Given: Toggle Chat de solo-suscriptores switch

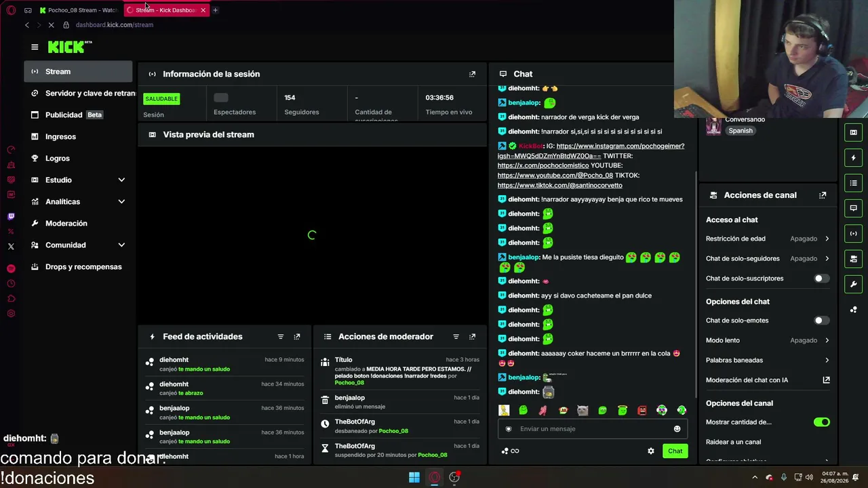Looking at the screenshot, I should (821, 279).
